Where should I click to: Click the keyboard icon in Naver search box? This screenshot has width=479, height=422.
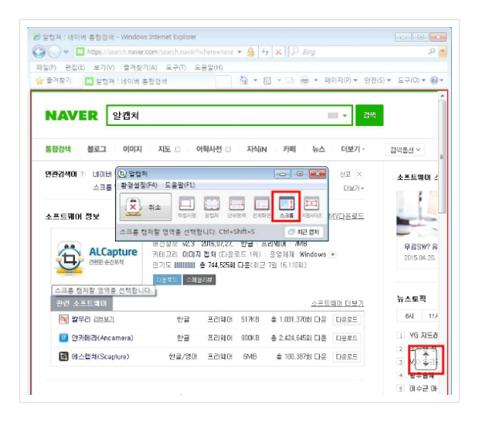[333, 116]
